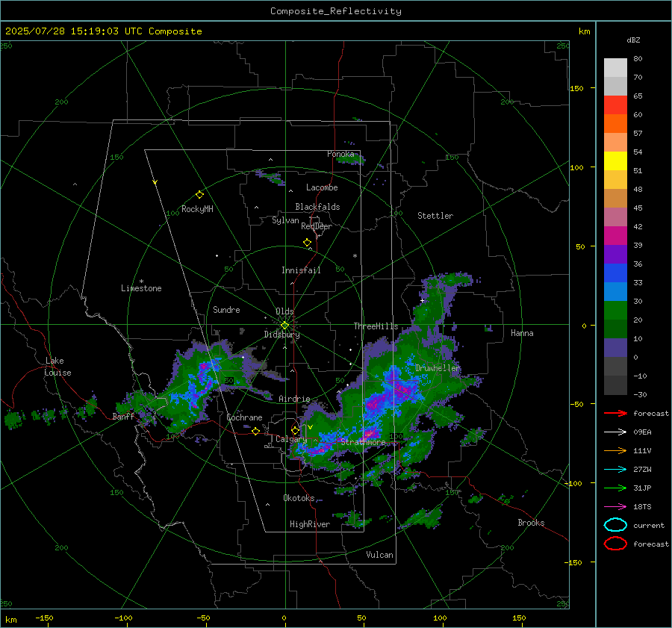Click the asterisk marker above Limestone
Image resolution: width=672 pixels, height=628 pixels.
(141, 282)
